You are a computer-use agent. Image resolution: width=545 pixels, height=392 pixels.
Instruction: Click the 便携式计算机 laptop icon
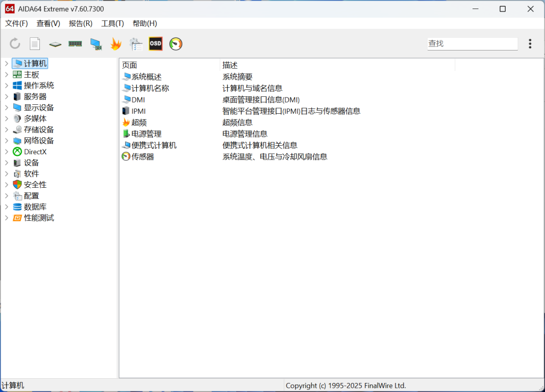126,145
